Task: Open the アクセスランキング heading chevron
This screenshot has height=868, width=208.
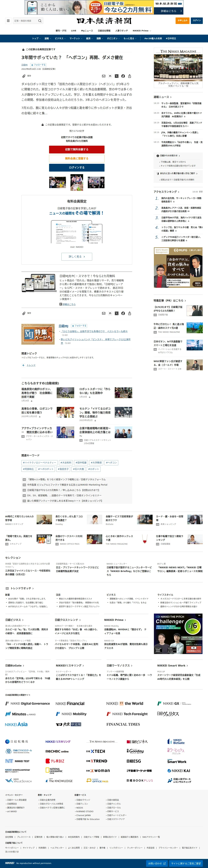Action: 178,192
